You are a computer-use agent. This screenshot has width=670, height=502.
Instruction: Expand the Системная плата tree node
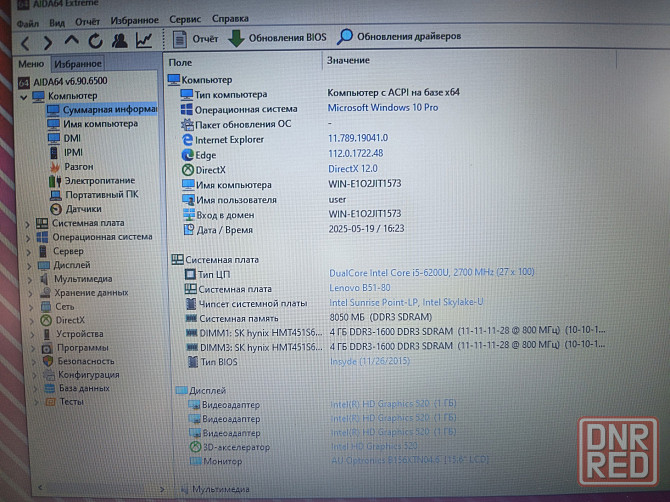click(x=27, y=224)
